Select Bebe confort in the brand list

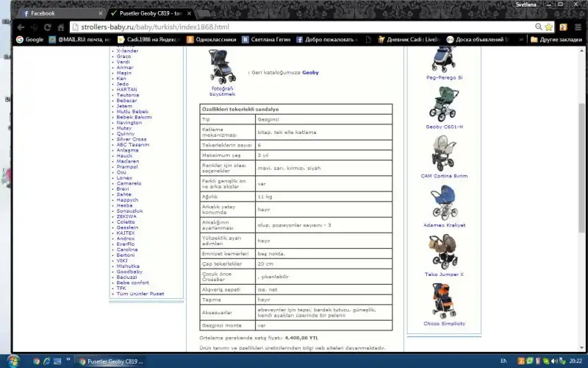(132, 283)
